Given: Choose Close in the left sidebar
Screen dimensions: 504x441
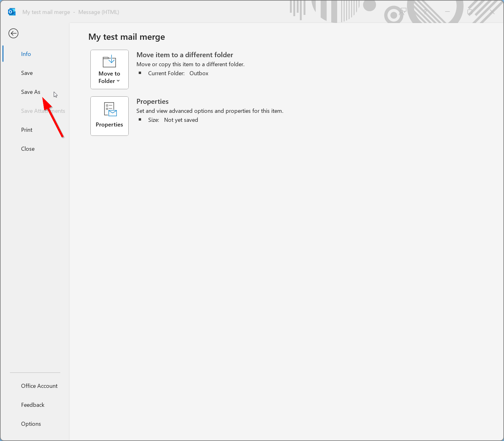Looking at the screenshot, I should pyautogui.click(x=28, y=149).
